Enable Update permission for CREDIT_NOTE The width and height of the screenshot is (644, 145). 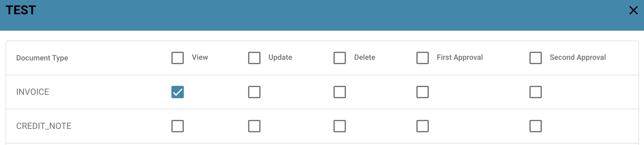[254, 126]
